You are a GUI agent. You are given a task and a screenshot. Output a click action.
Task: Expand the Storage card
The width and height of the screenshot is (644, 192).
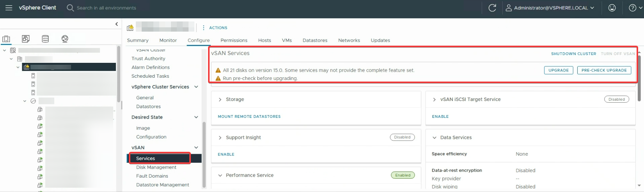click(x=220, y=100)
